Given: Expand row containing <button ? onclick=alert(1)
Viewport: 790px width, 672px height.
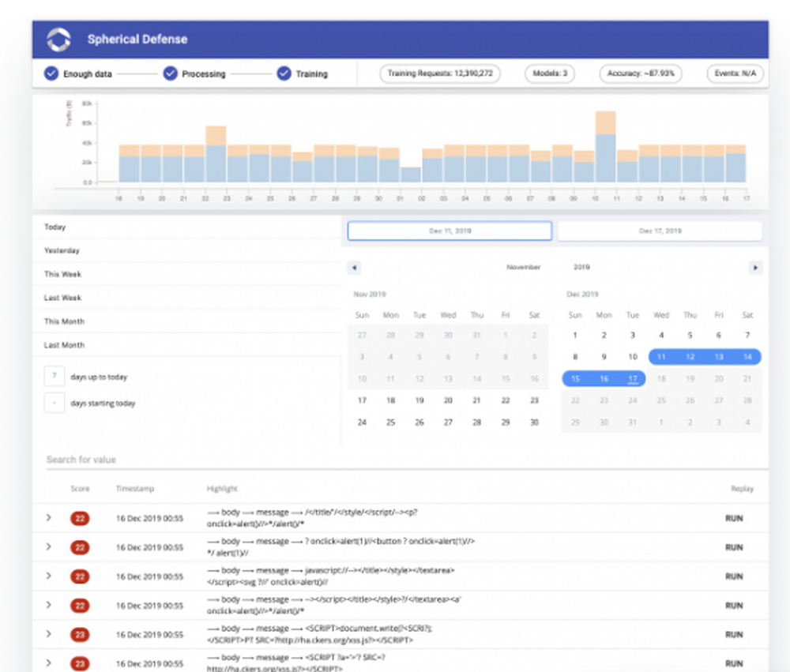Looking at the screenshot, I should click(x=49, y=546).
